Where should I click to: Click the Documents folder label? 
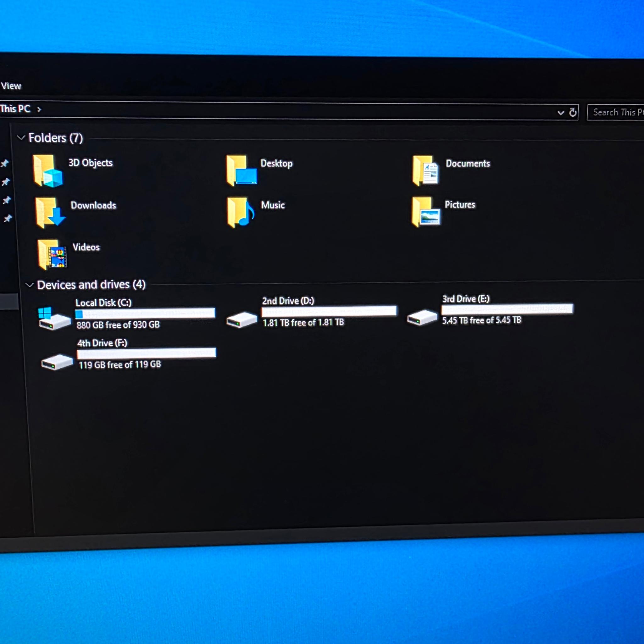(x=468, y=163)
